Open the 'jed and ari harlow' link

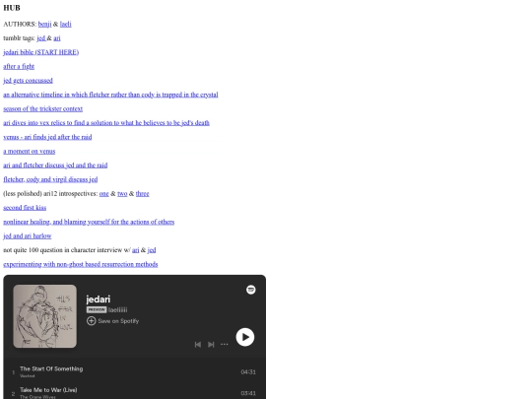28,235
